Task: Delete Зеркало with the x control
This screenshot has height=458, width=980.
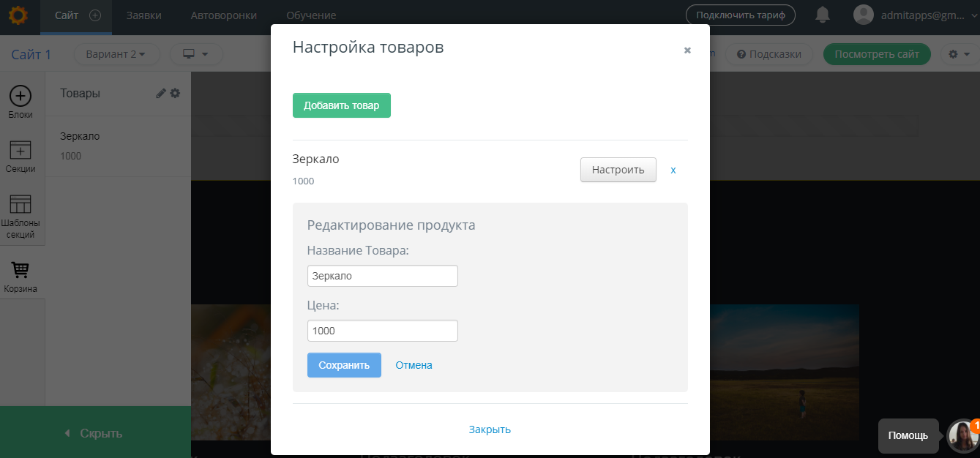Action: [673, 169]
